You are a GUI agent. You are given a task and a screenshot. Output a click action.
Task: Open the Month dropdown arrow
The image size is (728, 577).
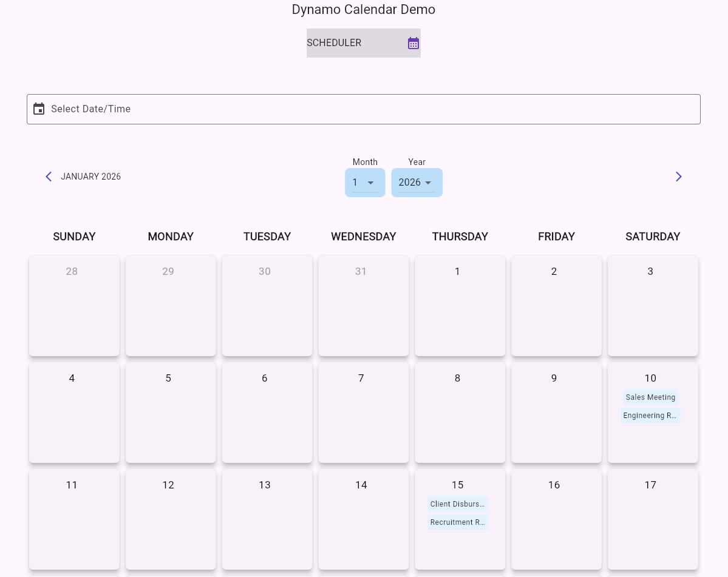[x=371, y=182]
